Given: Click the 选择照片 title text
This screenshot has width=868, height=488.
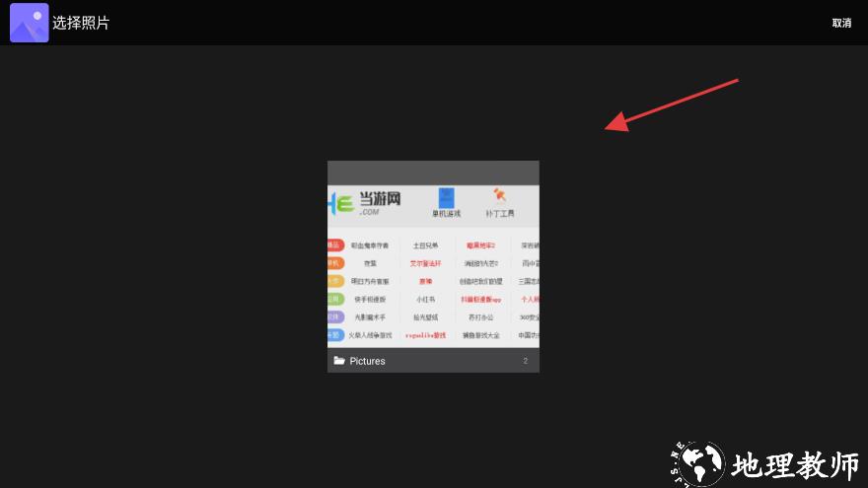Looking at the screenshot, I should (x=81, y=23).
